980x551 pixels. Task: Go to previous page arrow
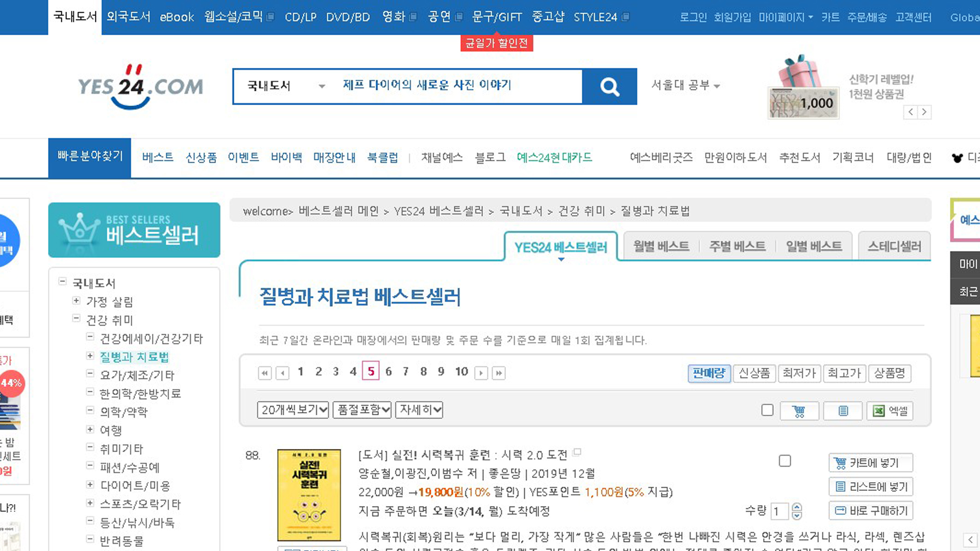(x=282, y=373)
